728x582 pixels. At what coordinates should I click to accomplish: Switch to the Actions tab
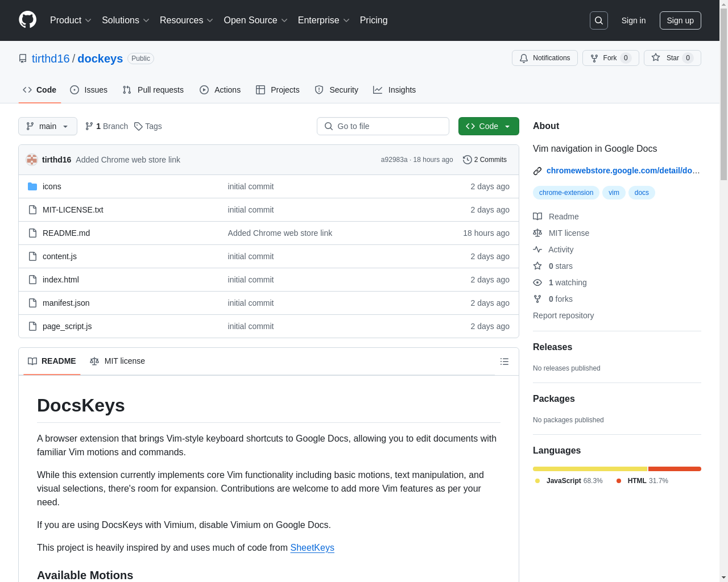(x=220, y=90)
